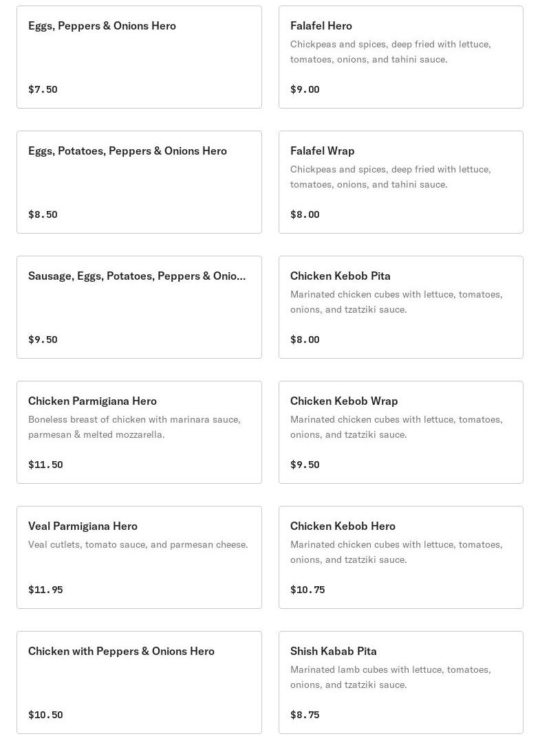Image resolution: width=540 pixels, height=756 pixels.
Task: Click the $7.50 Eggs, Peppers & Onions price
Action: pos(43,89)
